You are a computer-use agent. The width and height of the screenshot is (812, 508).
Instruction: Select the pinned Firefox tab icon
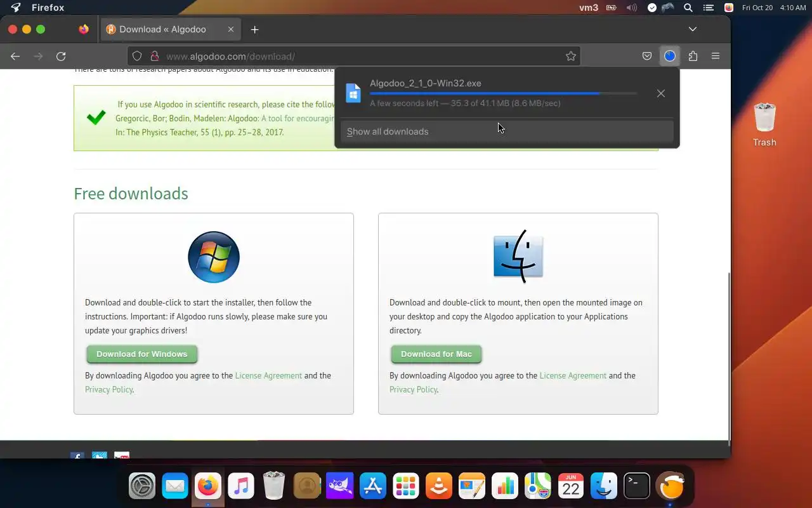tap(84, 29)
